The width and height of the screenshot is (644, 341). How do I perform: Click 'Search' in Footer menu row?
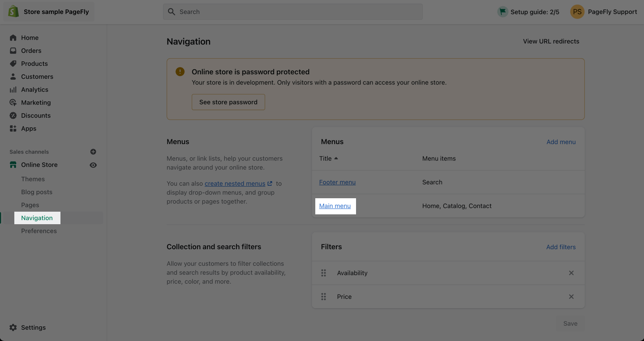click(x=432, y=182)
